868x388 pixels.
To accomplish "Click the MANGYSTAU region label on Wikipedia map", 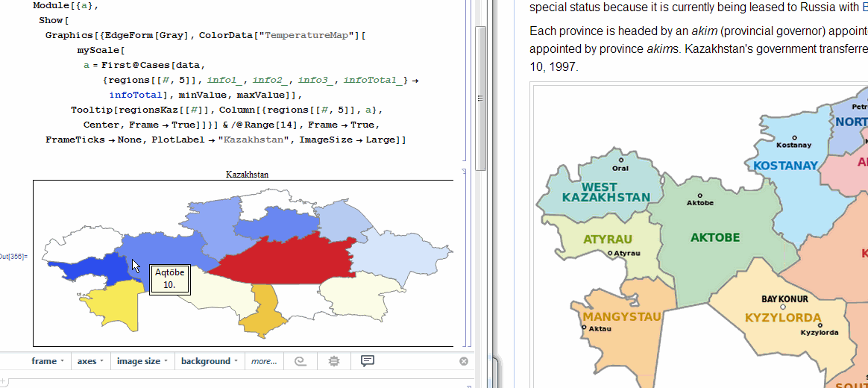I will point(622,317).
